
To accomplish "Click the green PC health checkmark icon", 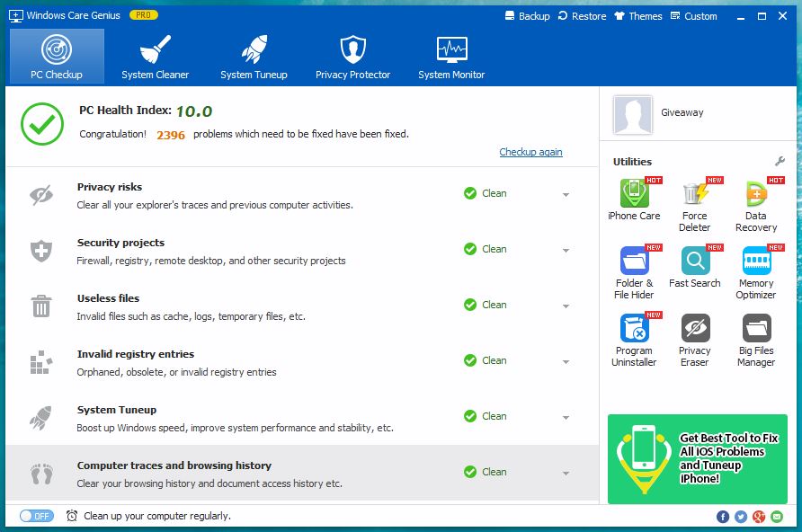I will click(x=42, y=124).
